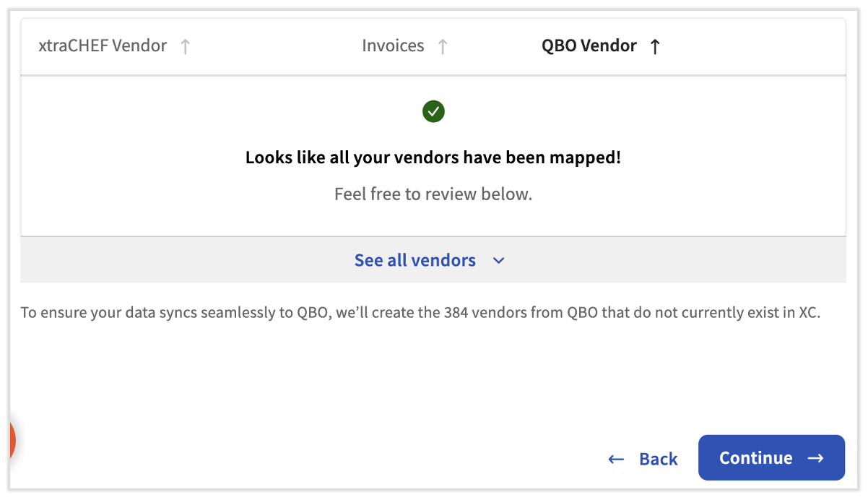The width and height of the screenshot is (868, 500).
Task: Click empty header space right of QBO Vendor
Action: click(x=751, y=47)
